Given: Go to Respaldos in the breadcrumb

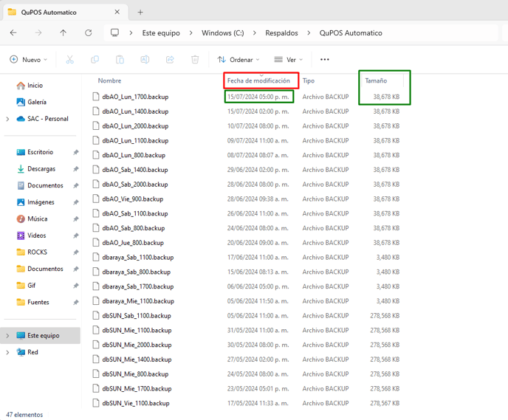Looking at the screenshot, I should [x=281, y=33].
